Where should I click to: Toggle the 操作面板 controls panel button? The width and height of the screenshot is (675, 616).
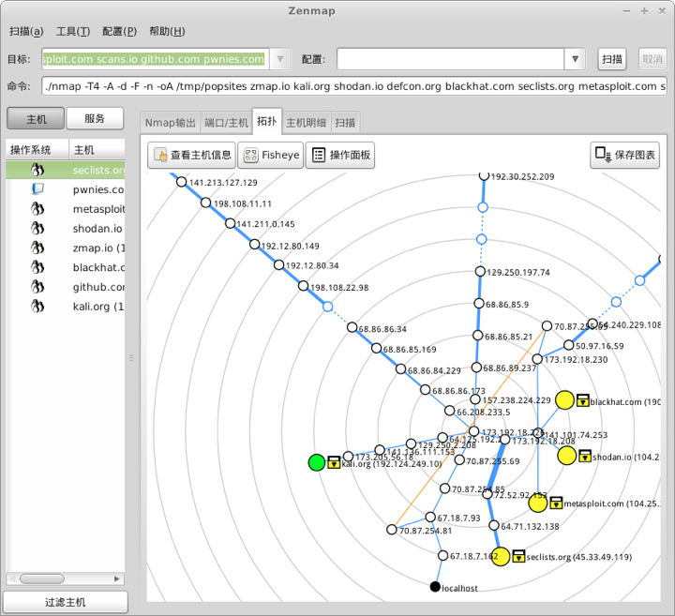[340, 156]
